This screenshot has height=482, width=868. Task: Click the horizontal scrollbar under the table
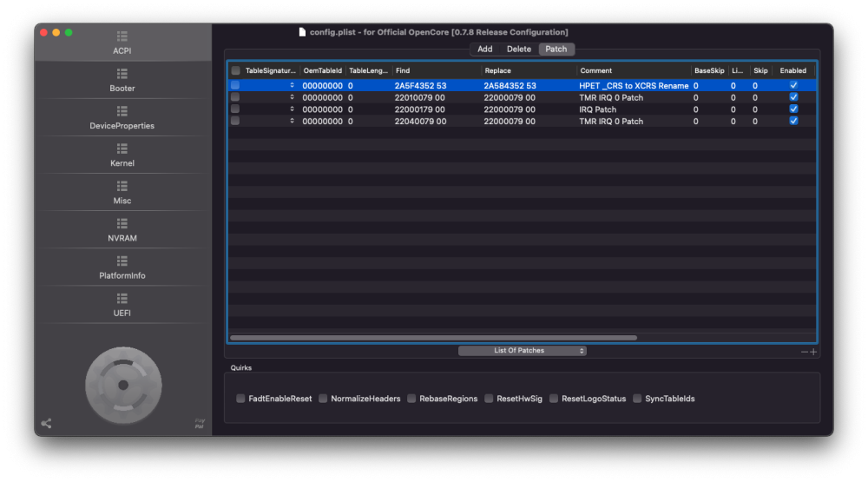click(433, 337)
